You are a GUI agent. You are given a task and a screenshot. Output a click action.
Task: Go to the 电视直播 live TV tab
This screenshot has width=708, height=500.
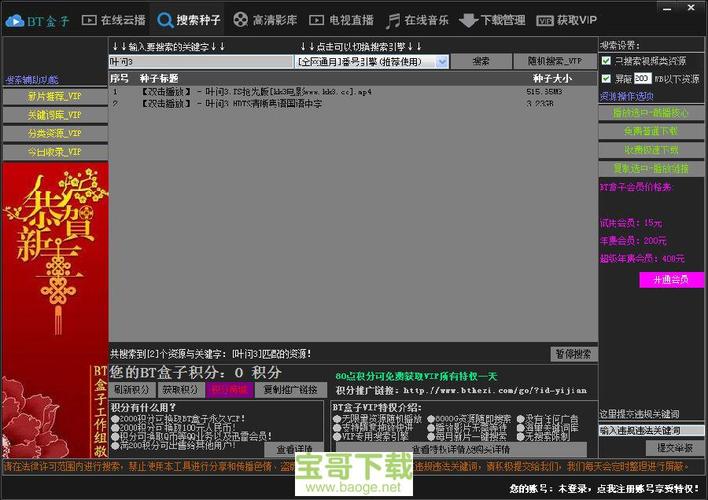pyautogui.click(x=341, y=20)
